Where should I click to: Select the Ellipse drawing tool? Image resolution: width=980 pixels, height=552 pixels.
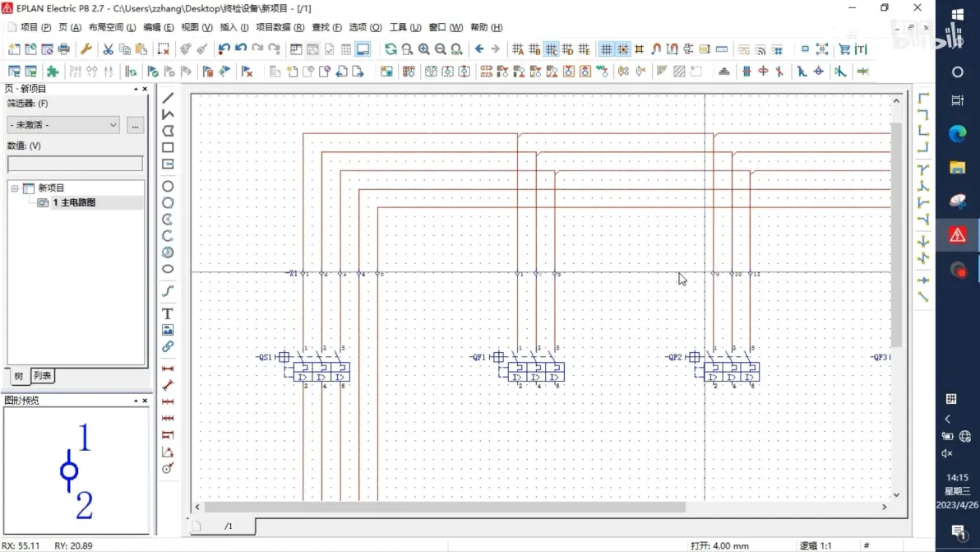168,269
